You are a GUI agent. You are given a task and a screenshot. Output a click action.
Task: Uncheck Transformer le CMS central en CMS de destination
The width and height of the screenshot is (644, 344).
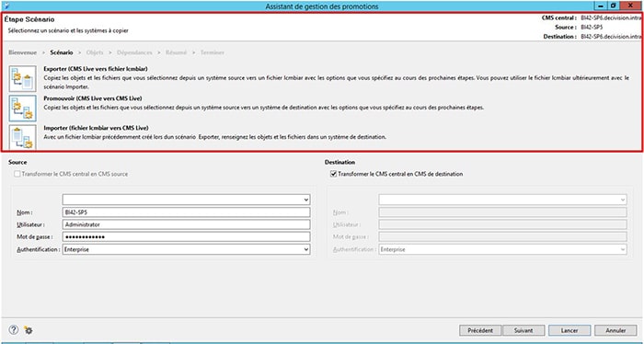[x=333, y=174]
